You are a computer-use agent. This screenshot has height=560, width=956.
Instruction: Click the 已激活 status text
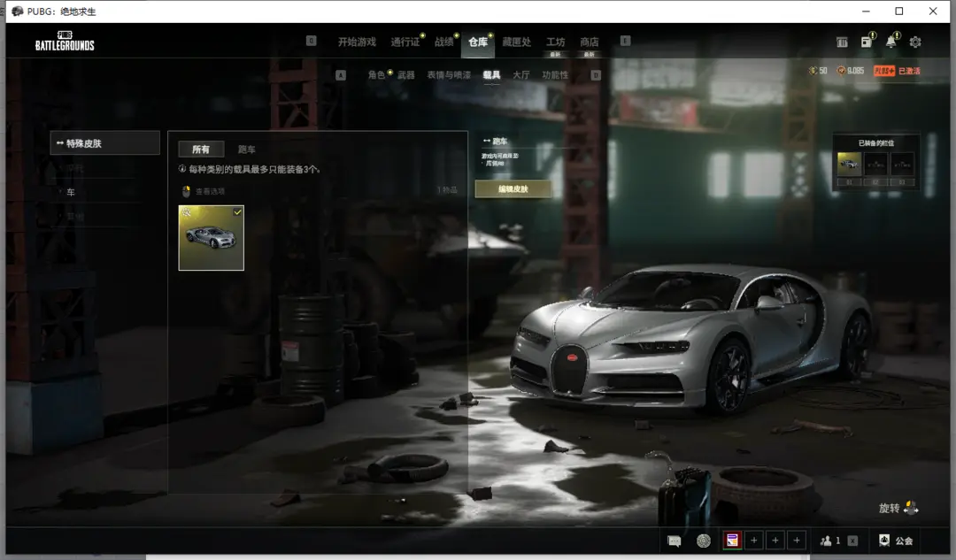tap(909, 71)
